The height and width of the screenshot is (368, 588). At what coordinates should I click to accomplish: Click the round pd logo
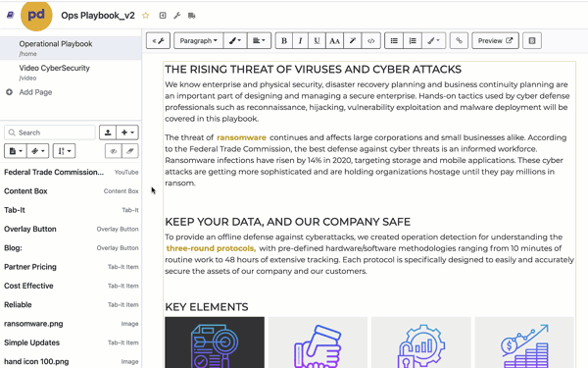[36, 16]
